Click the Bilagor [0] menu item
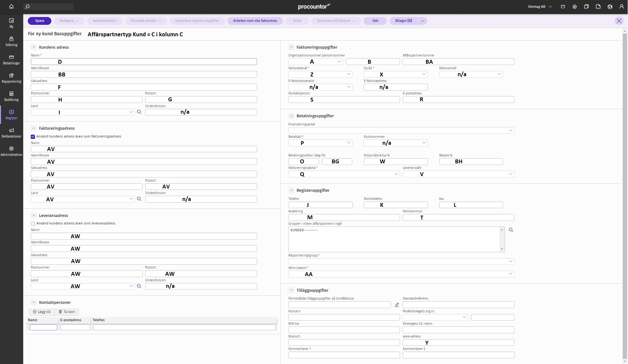 click(403, 21)
